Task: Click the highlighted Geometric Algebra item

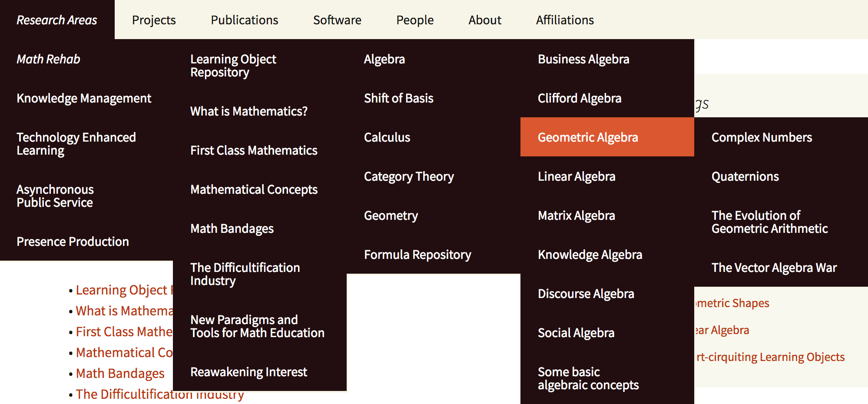Action: pyautogui.click(x=588, y=137)
